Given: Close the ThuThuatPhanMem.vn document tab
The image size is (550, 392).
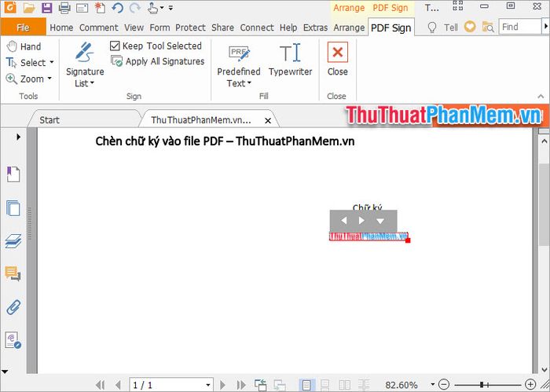Looking at the screenshot, I should tap(268, 121).
